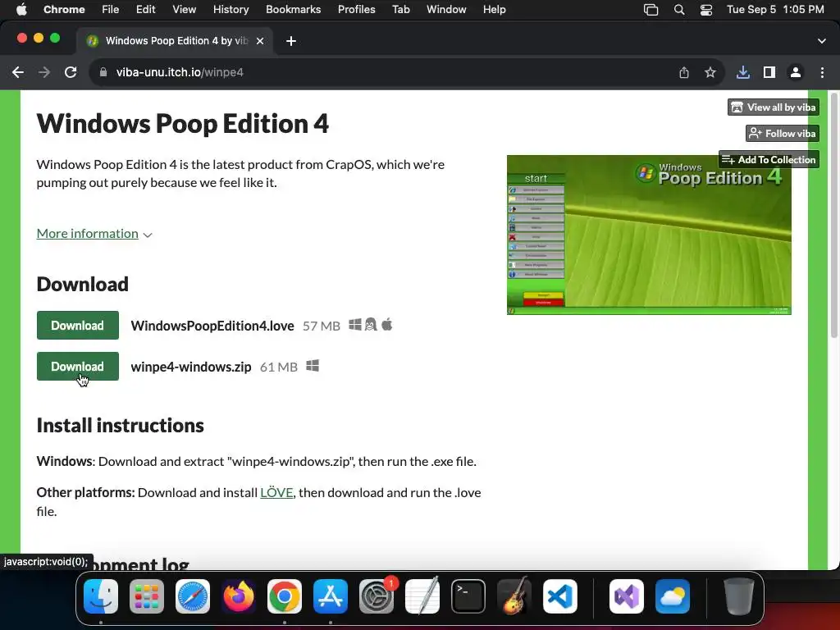The image size is (840, 630).
Task: Click the 57 MB file size text
Action: coord(322,326)
